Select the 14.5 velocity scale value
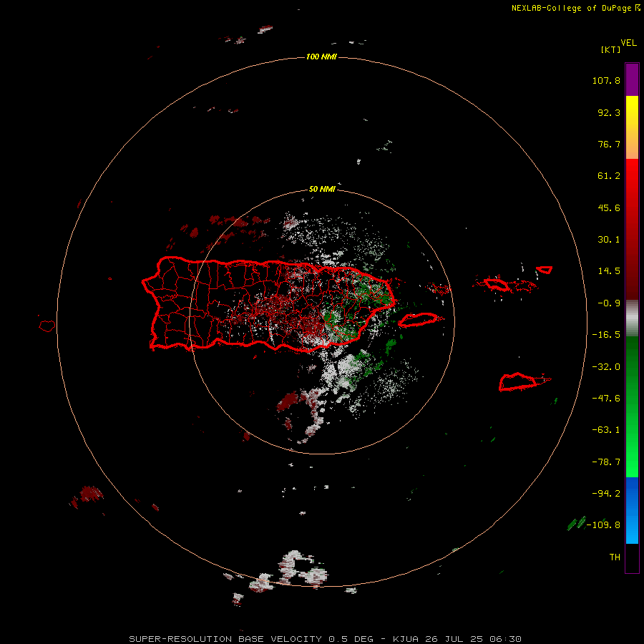This screenshot has width=644, height=644. point(609,271)
